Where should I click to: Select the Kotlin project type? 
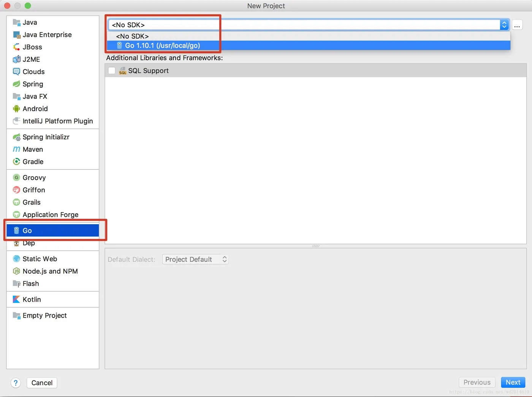pyautogui.click(x=53, y=299)
